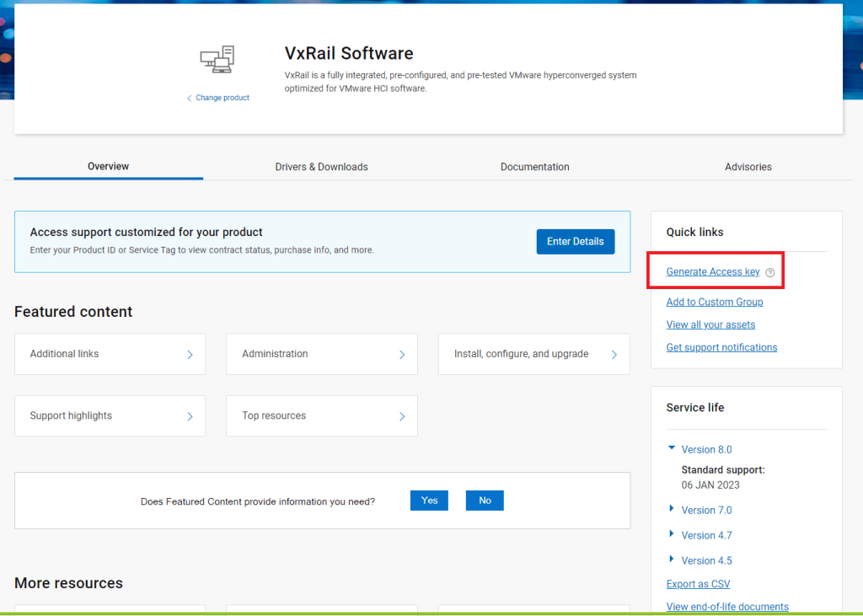863x616 pixels.
Task: Expand Version 4.5 service life details
Action: click(672, 560)
